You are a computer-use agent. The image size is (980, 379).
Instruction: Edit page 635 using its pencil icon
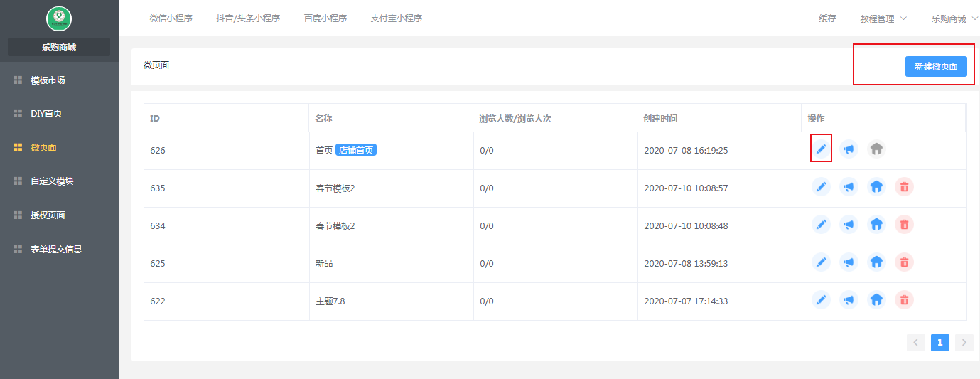(x=821, y=187)
